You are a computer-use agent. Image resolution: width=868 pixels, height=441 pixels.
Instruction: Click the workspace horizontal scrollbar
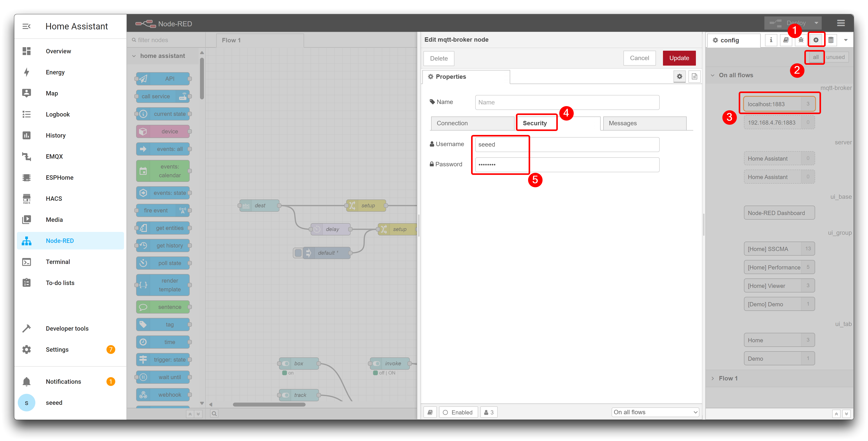click(x=269, y=404)
